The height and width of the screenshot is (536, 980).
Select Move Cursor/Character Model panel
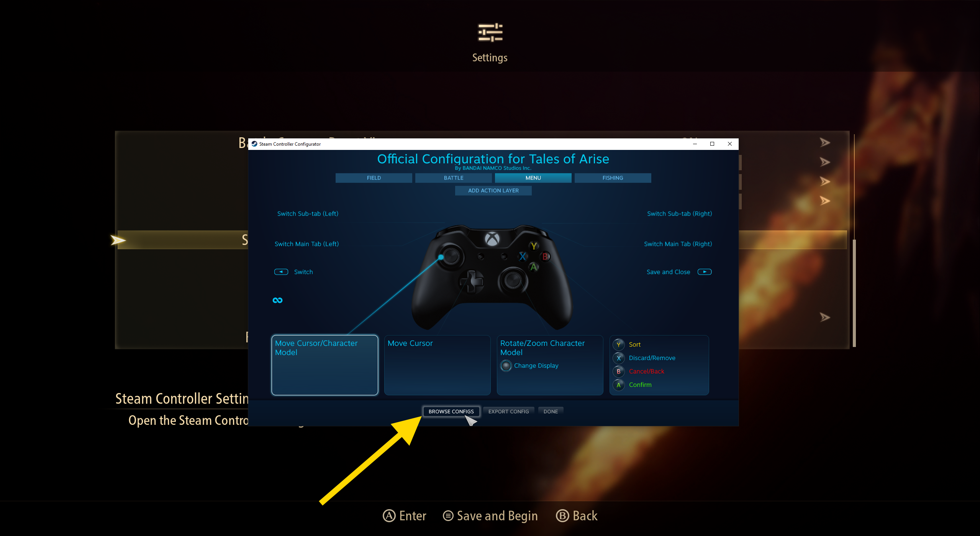point(324,363)
